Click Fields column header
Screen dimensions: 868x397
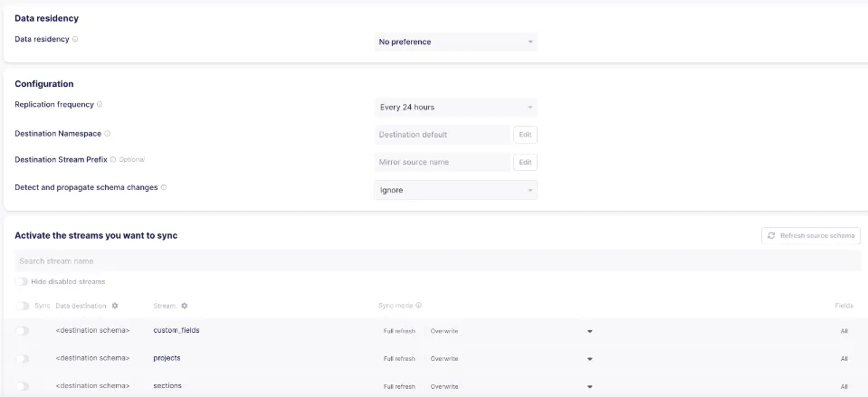click(x=844, y=306)
